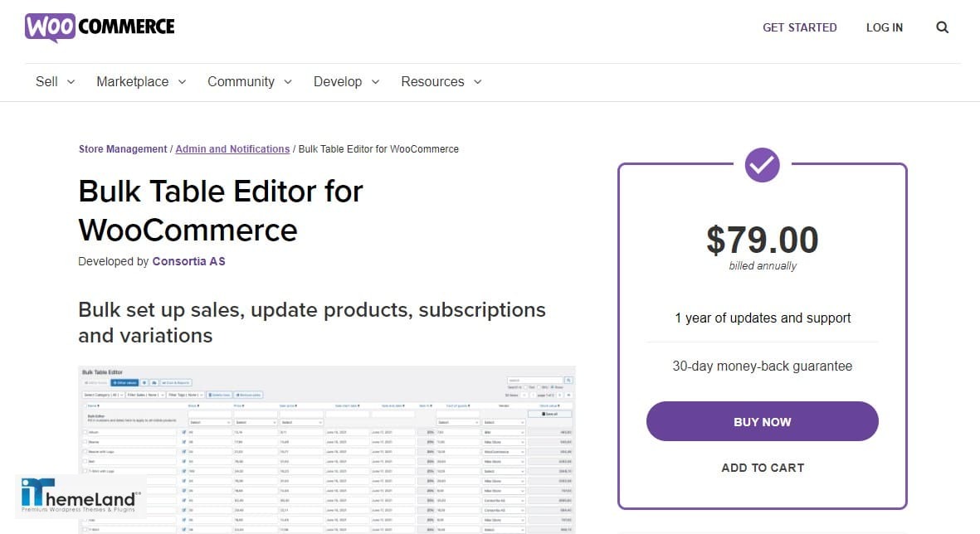
Task: Click the $79.00 price text
Action: tap(762, 240)
